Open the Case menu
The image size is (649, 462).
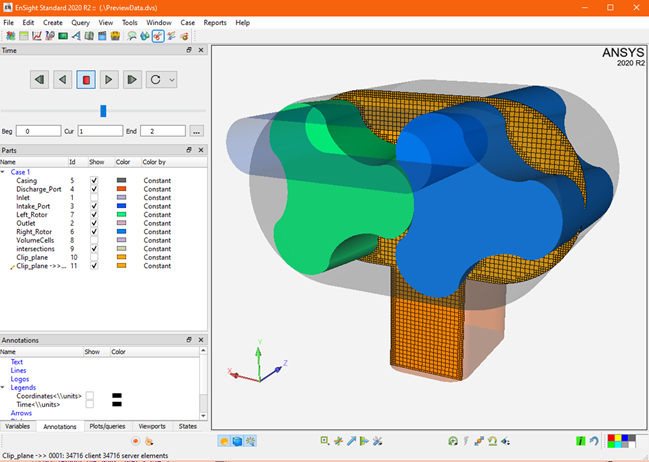(187, 23)
